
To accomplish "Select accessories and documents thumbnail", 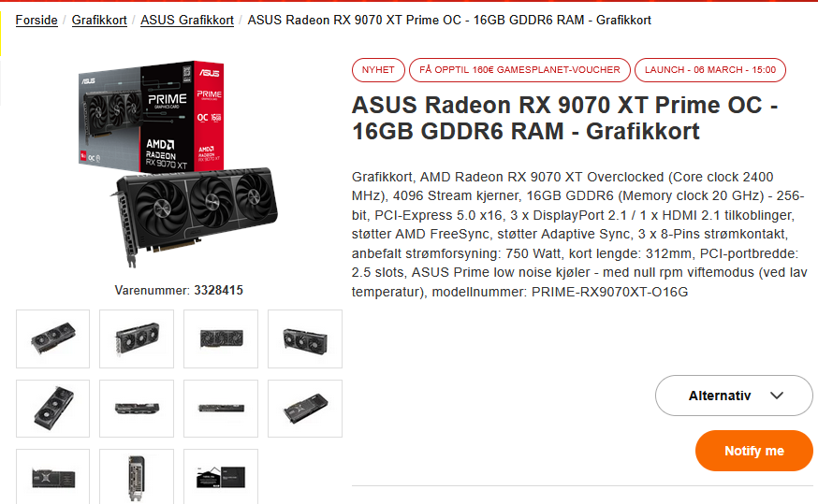I will pyautogui.click(x=221, y=476).
